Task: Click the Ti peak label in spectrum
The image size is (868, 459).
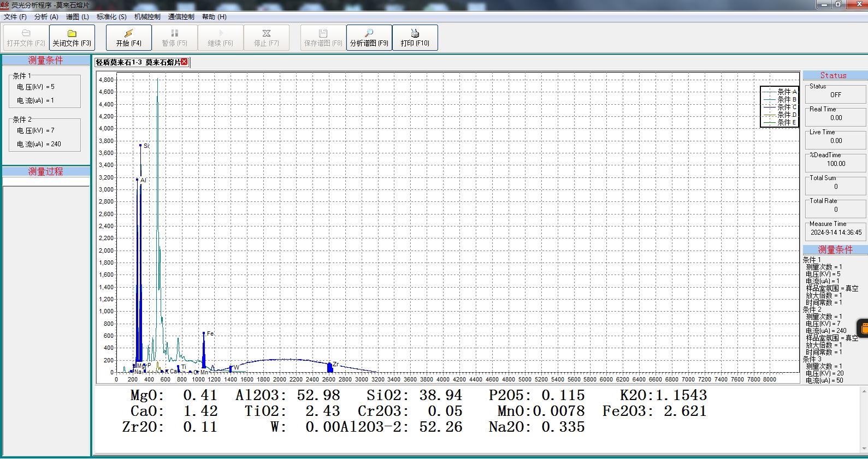Action: (x=184, y=367)
